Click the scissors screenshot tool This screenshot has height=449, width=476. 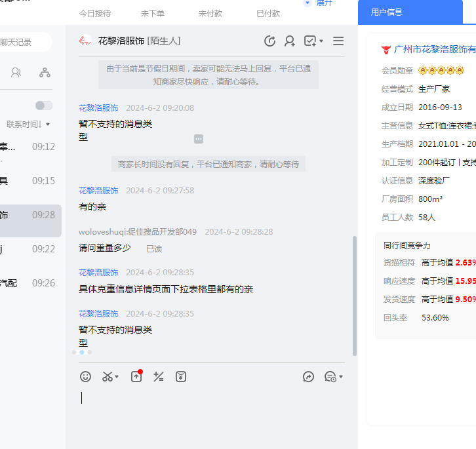click(108, 376)
